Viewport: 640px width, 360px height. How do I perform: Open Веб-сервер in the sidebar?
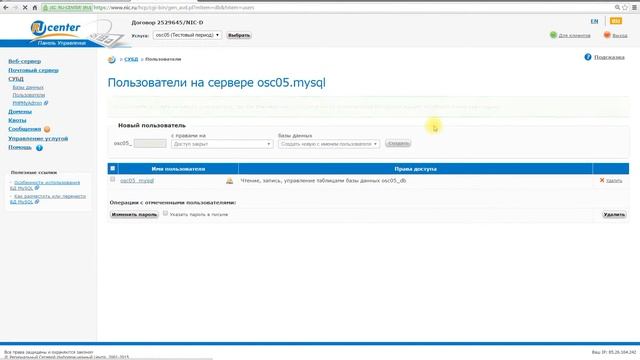tap(24, 61)
